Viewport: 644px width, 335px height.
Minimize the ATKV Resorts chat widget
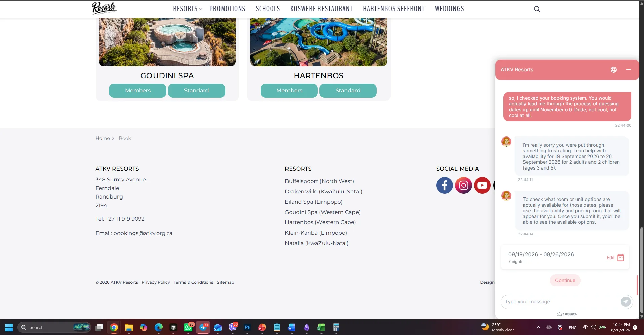pyautogui.click(x=628, y=70)
